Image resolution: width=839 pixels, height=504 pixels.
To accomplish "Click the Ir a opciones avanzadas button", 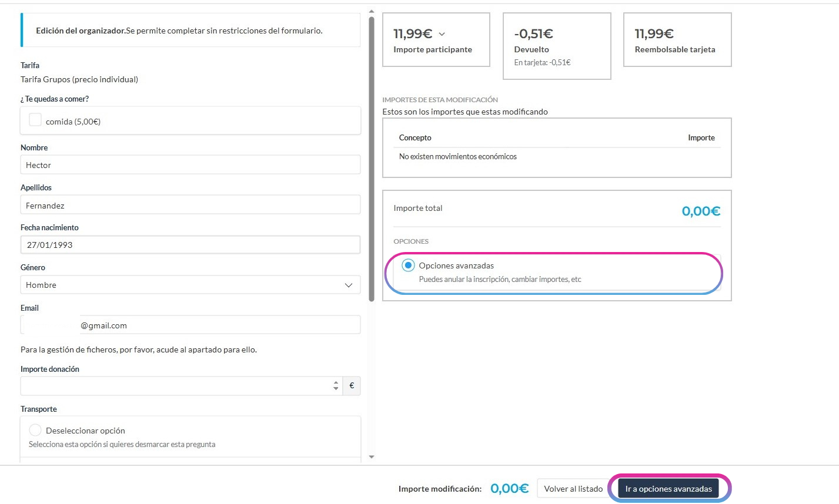I will click(x=668, y=489).
